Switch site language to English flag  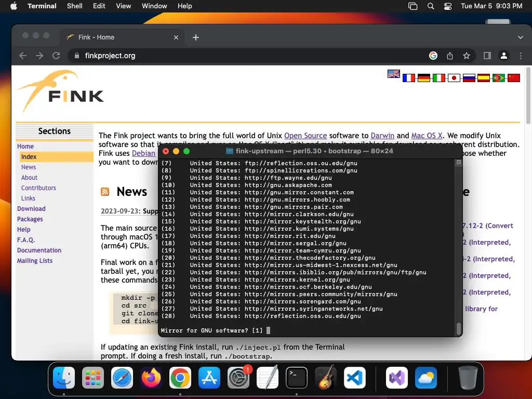[x=394, y=74]
